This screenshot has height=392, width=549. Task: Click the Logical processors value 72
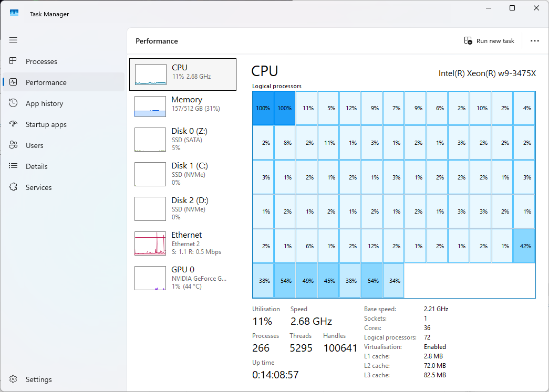(427, 337)
